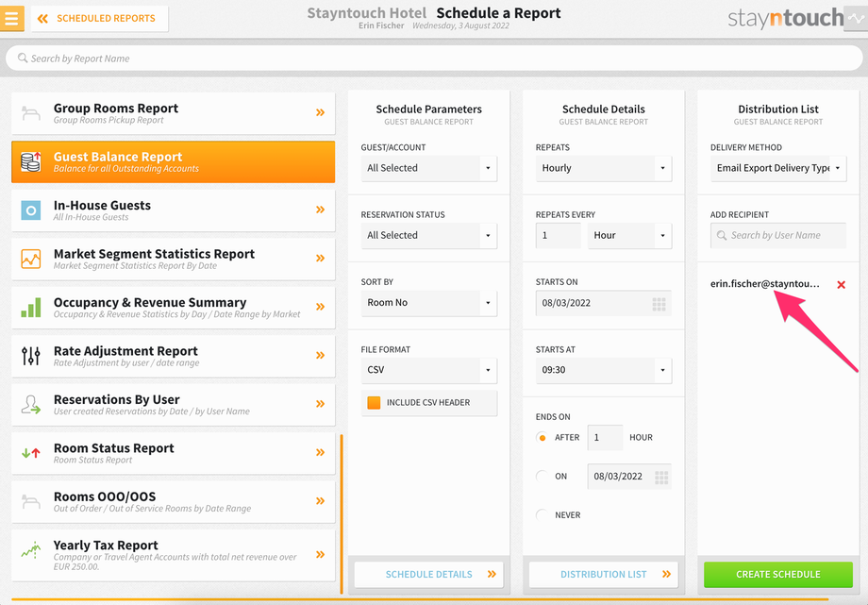The image size is (868, 605).
Task: Focus the Search by Report Name field
Action: [x=434, y=59]
